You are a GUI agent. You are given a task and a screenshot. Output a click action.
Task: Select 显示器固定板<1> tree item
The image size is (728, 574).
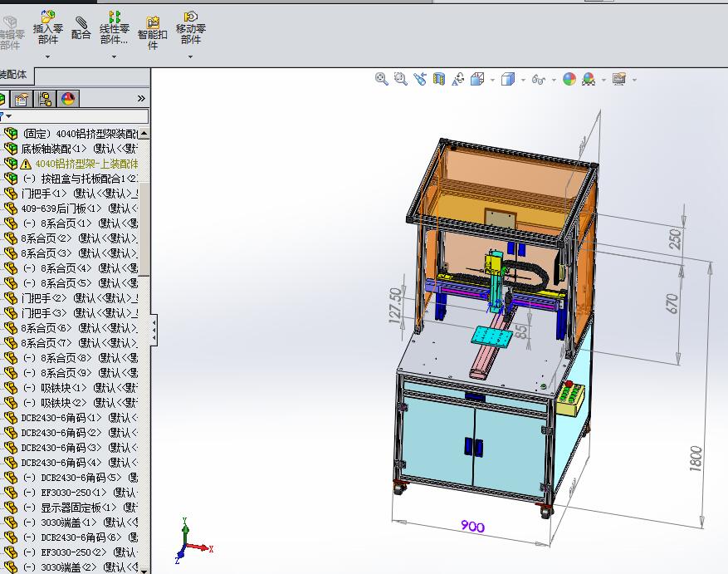(x=71, y=507)
